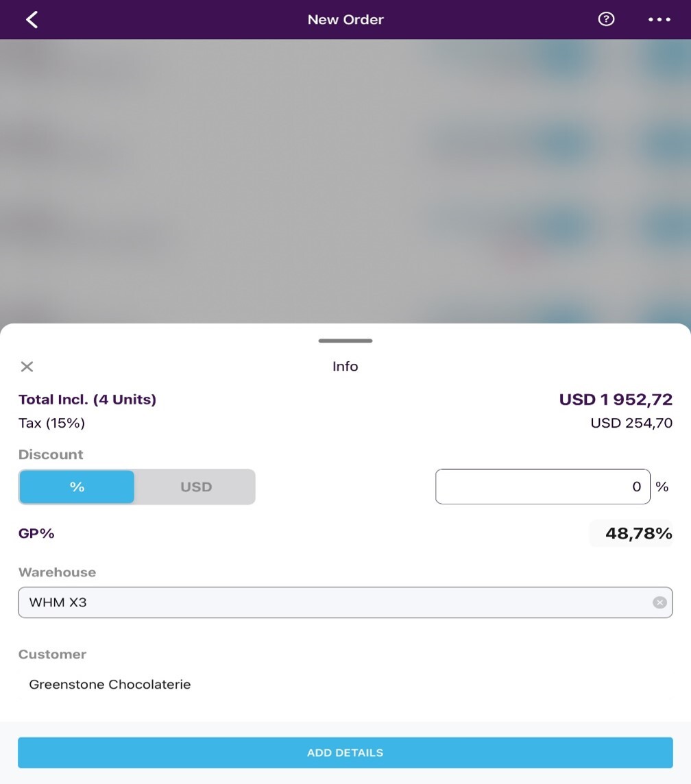Screen dimensions: 691x784
Task: Tap the New Order header title
Action: point(345,20)
